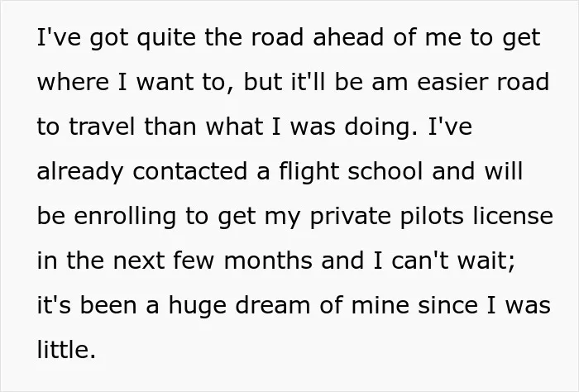The image size is (579, 392).
Task: Click the word "school"
Action: [385, 171]
